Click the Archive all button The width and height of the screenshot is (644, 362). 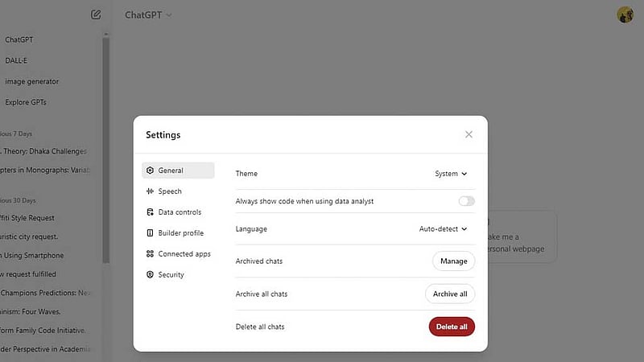tap(450, 294)
